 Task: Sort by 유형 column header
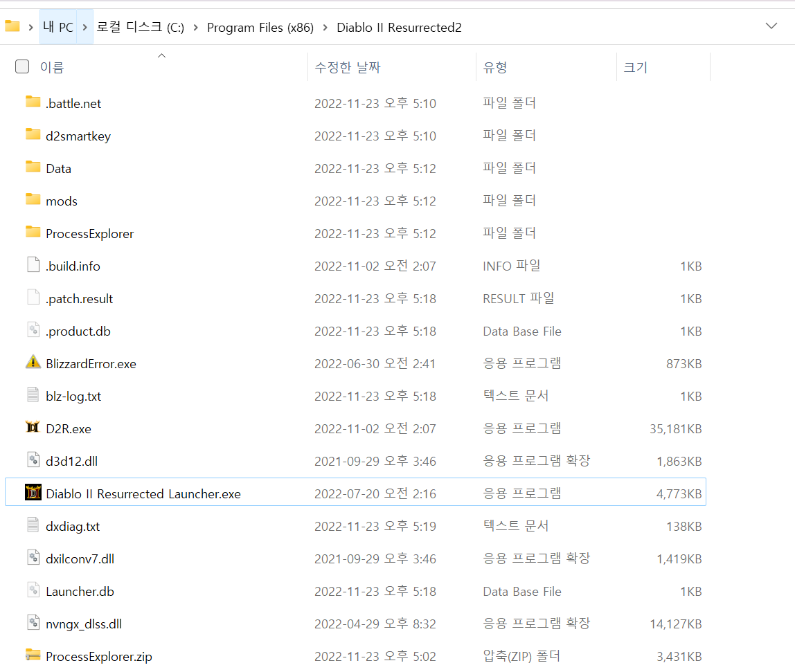(x=495, y=67)
